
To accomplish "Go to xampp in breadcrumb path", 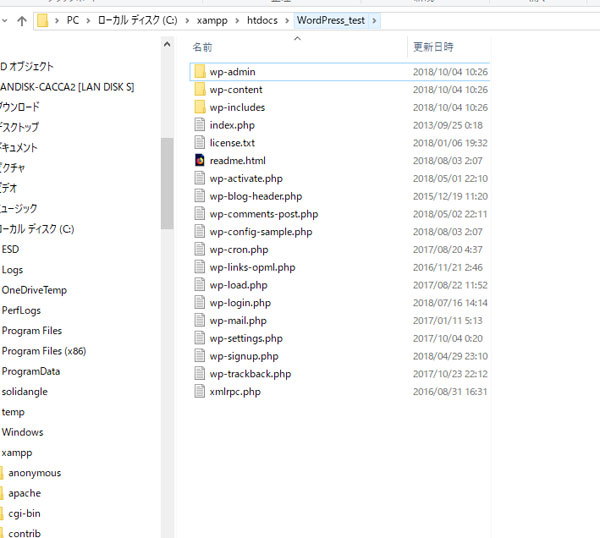I will tap(212, 20).
